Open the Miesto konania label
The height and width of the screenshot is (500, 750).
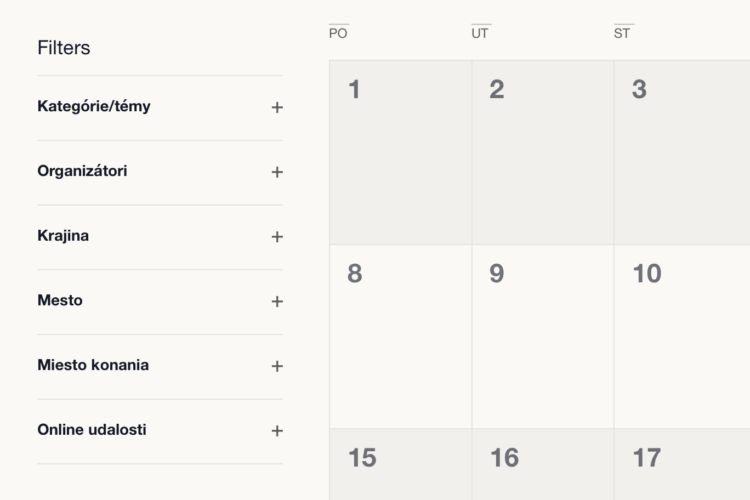93,365
